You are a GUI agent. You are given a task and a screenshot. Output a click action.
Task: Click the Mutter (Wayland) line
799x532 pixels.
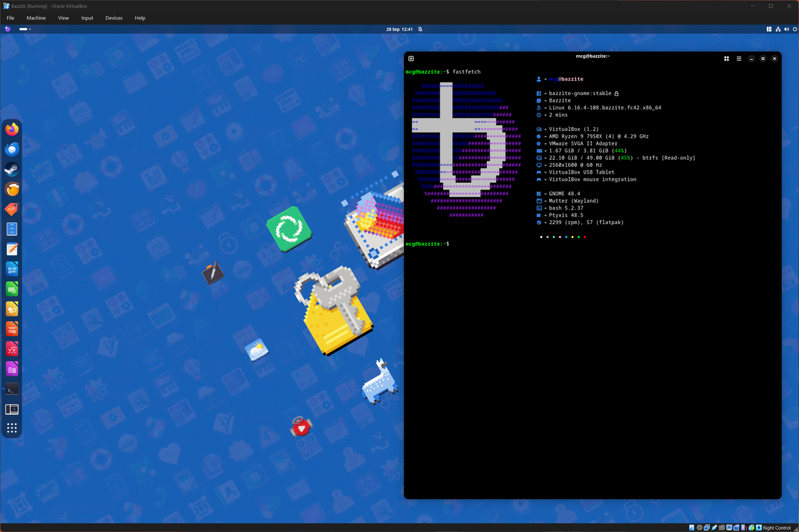pyautogui.click(x=567, y=201)
